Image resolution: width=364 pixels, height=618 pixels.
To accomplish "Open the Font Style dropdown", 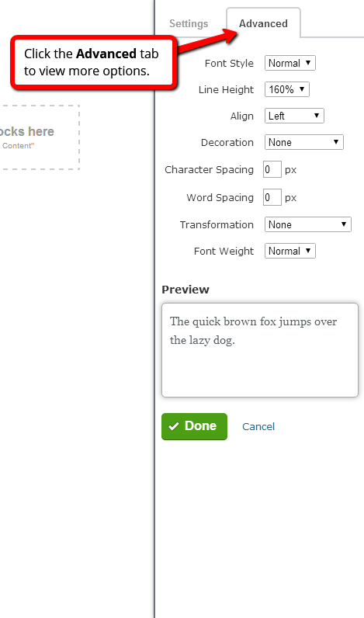I will tap(290, 63).
